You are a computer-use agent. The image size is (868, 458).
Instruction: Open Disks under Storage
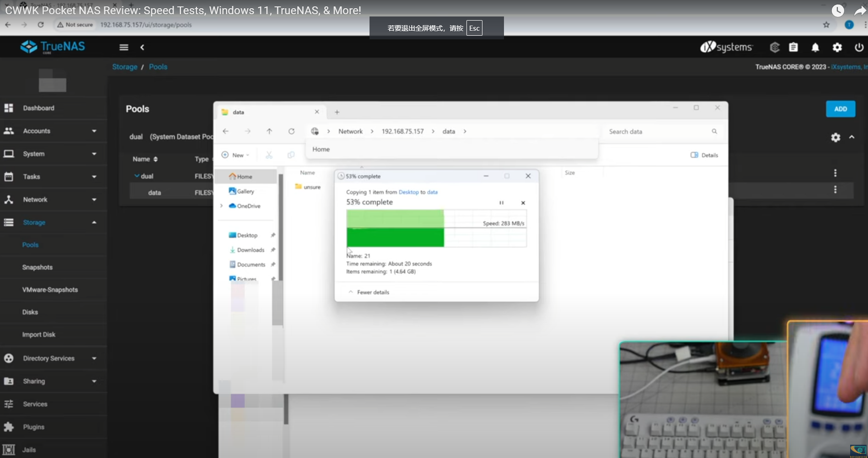30,312
